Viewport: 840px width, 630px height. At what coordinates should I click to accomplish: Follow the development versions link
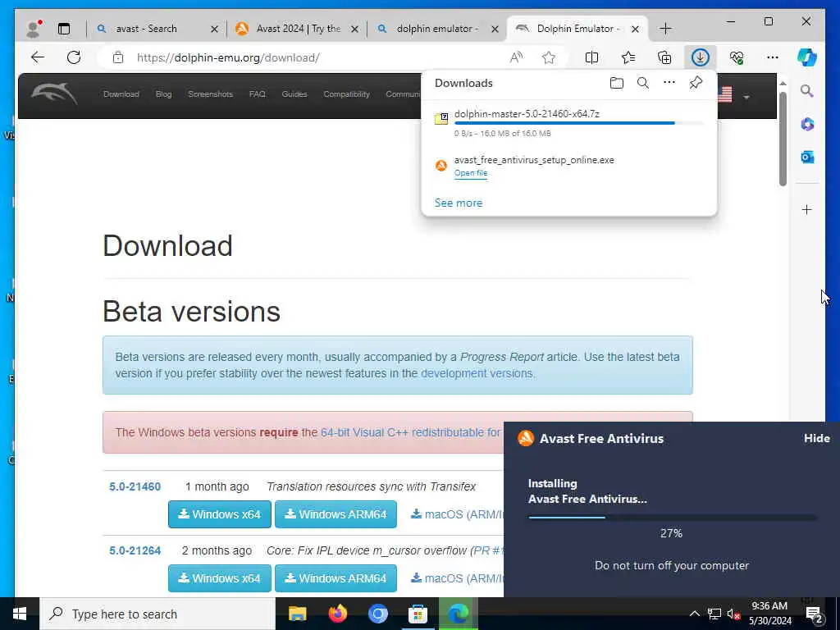(477, 373)
